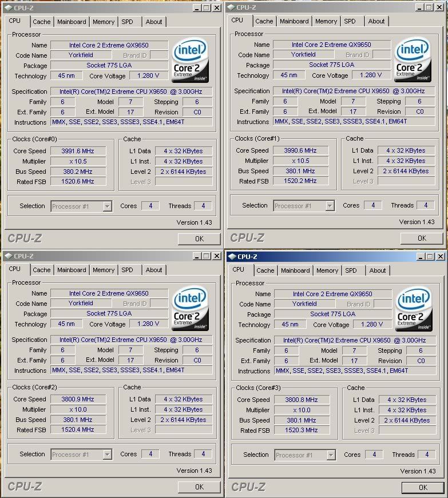
Task: Select SPD tab in Core#3 window
Action: [351, 270]
